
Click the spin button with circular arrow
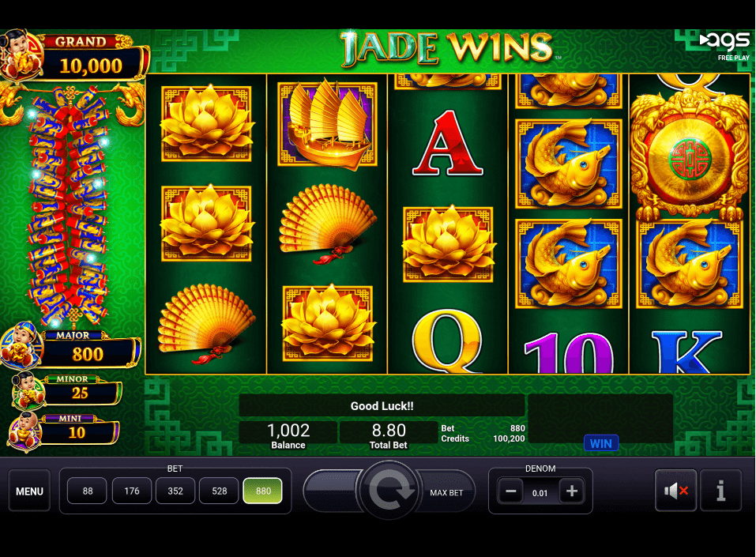(389, 491)
